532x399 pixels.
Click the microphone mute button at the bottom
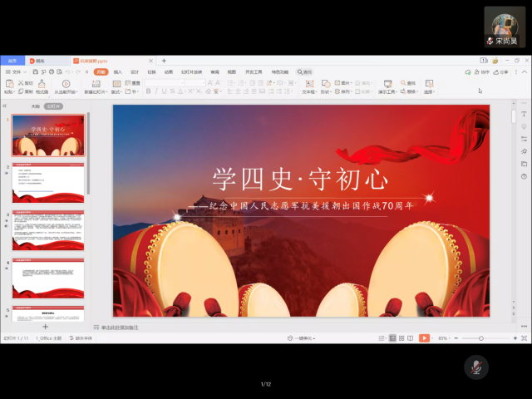476,367
